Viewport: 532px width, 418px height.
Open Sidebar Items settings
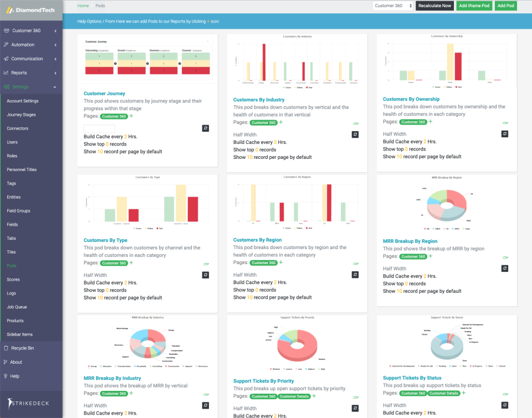pyautogui.click(x=20, y=334)
